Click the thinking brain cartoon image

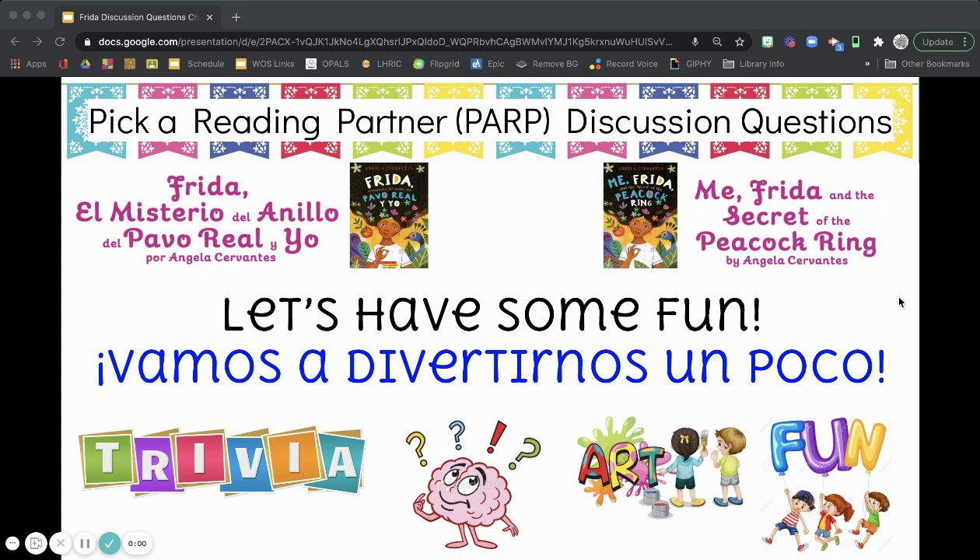tap(472, 484)
